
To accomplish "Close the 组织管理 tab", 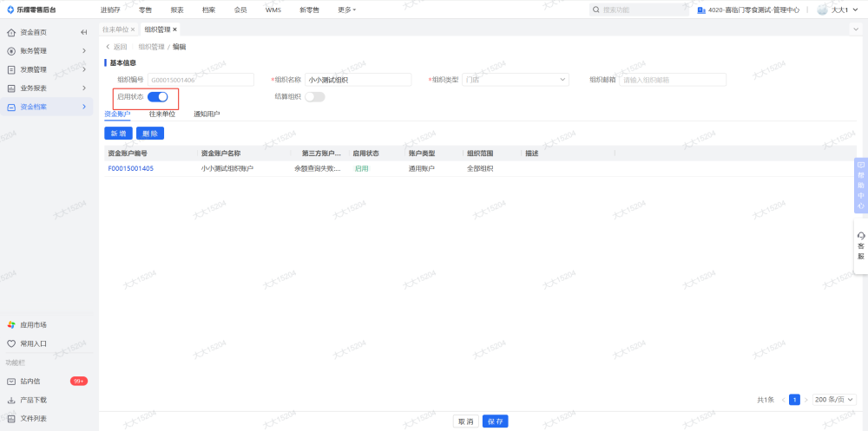I will click(x=175, y=29).
